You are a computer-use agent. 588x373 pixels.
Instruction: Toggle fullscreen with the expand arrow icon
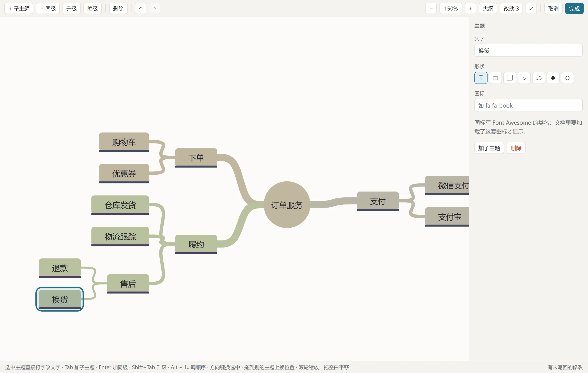click(x=531, y=9)
